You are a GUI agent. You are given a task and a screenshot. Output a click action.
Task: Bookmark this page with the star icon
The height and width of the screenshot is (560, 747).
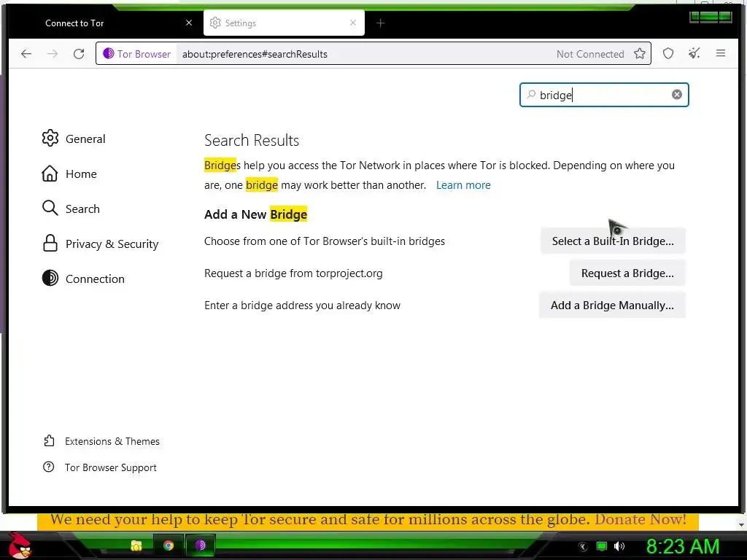(x=640, y=54)
